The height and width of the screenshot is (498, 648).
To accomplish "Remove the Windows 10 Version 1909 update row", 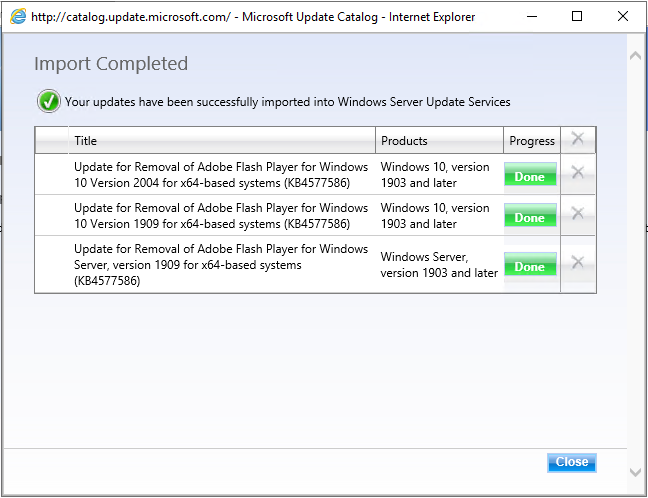I will (x=578, y=213).
